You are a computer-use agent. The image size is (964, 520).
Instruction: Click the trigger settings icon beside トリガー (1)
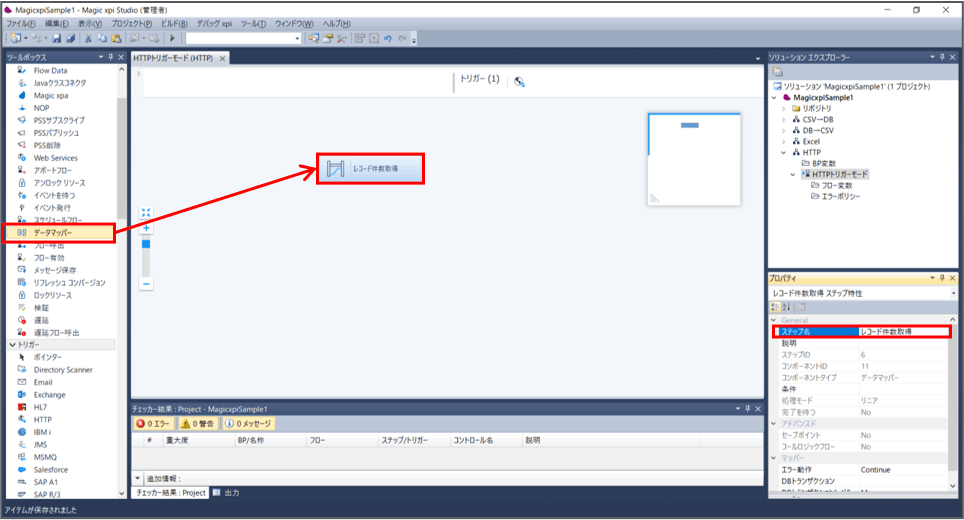click(x=520, y=81)
